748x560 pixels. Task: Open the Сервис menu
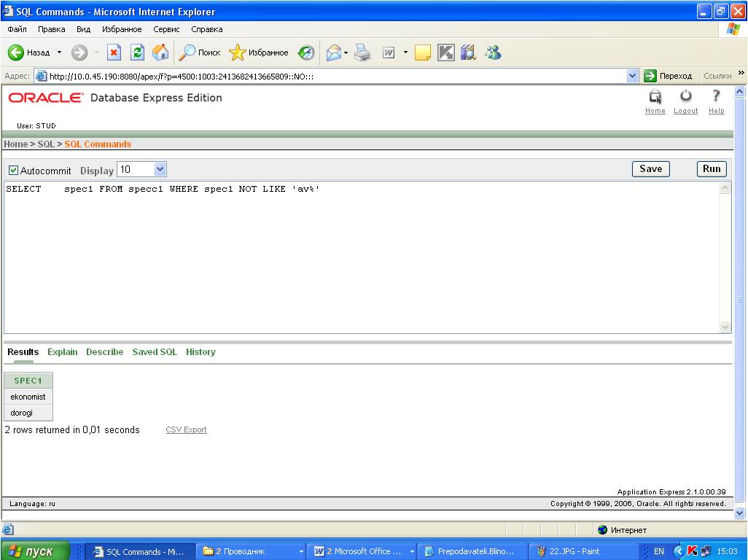(166, 29)
